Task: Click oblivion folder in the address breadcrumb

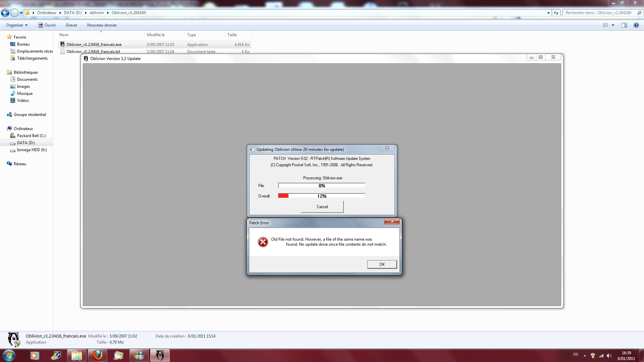Action: [97, 13]
